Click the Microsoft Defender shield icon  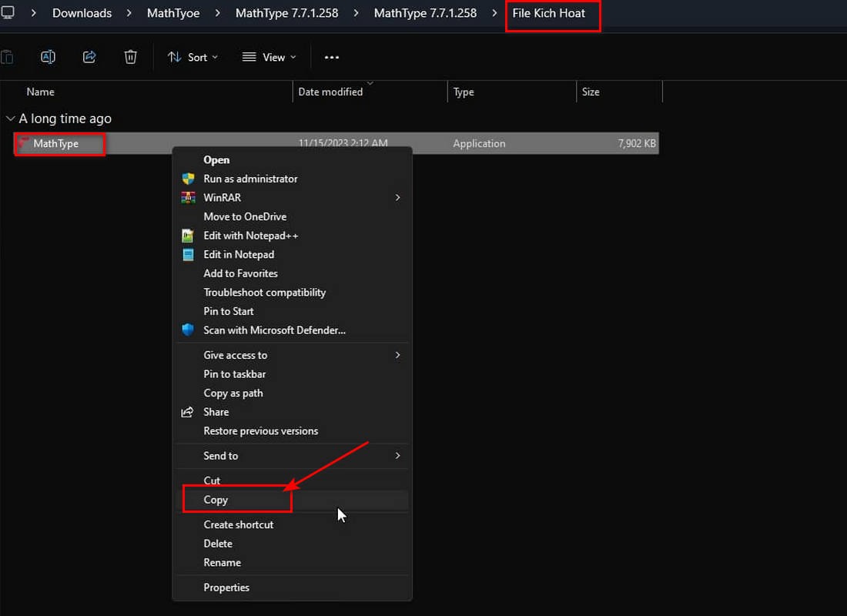188,330
